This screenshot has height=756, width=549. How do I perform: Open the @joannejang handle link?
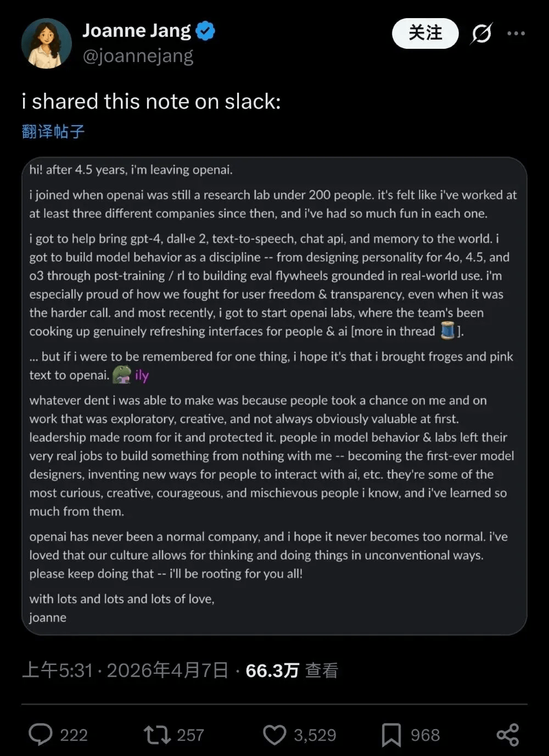(x=138, y=56)
